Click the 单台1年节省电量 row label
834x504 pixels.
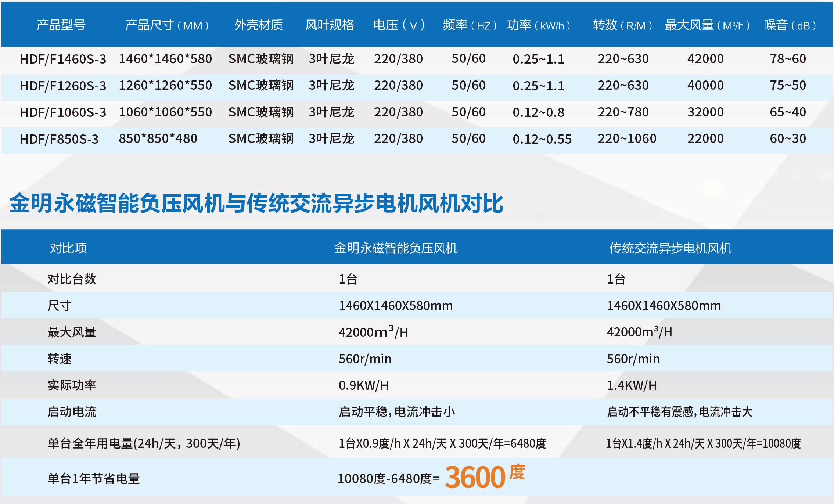pos(94,479)
